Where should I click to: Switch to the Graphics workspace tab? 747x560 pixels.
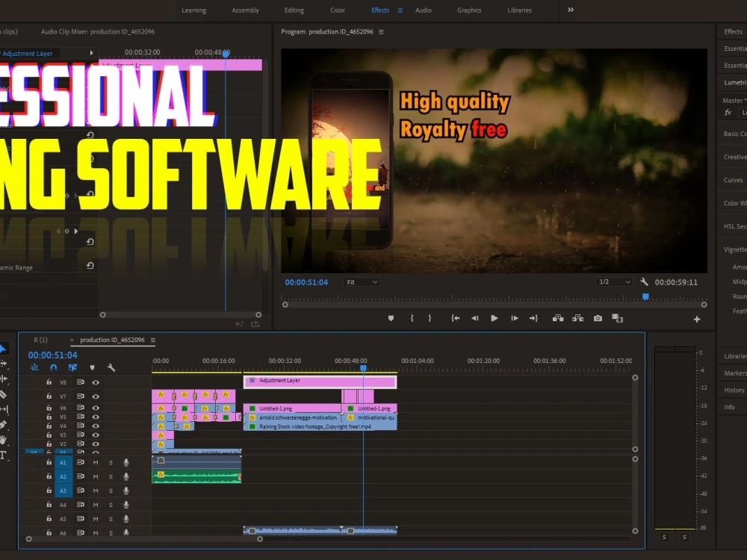(469, 10)
